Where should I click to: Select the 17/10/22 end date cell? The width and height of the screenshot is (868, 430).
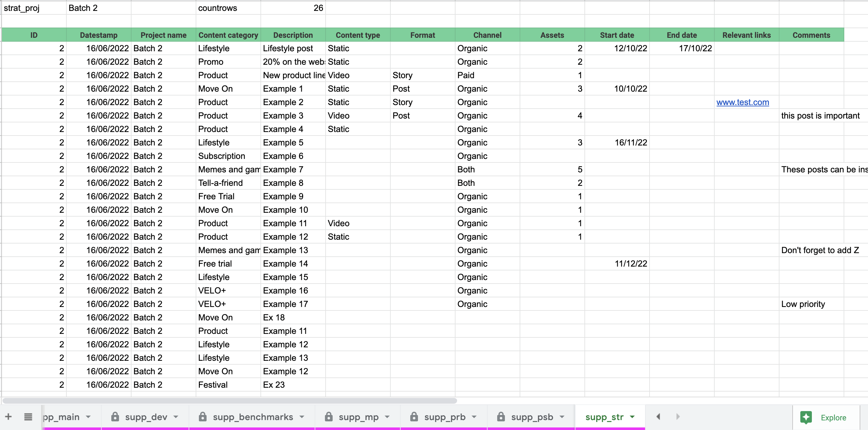(x=682, y=48)
